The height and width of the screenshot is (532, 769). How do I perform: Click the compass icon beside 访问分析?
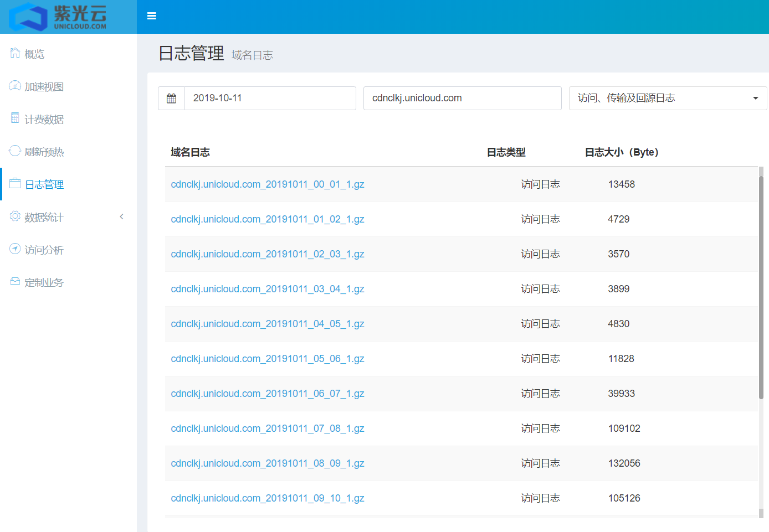pyautogui.click(x=15, y=249)
